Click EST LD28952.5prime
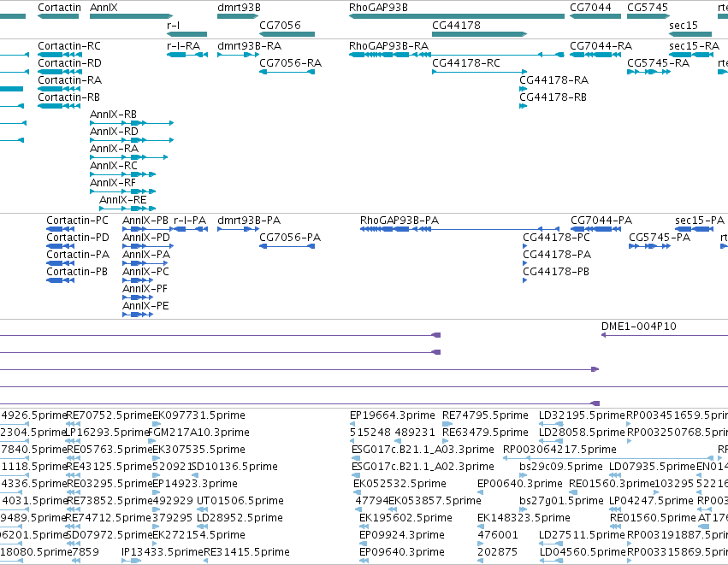Viewport: 728px width, 565px height. coord(203,527)
